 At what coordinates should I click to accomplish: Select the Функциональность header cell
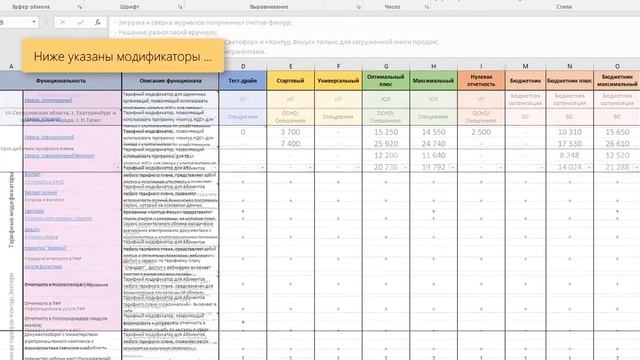pos(61,80)
